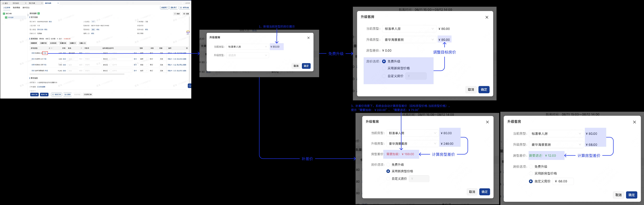Viewport: 644px width, 205px height.
Task: Click 取消 in the 需要加收 dialog
Action: (x=472, y=192)
